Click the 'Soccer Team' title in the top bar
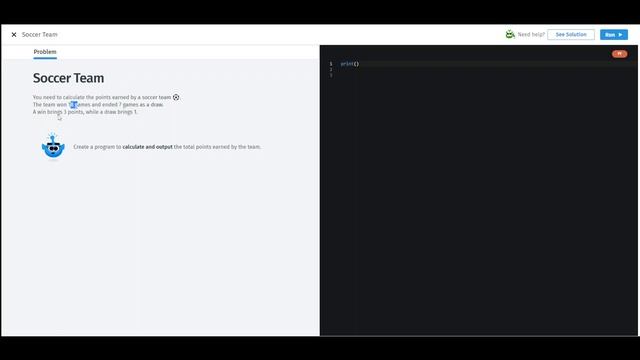Viewport: 640px width, 360px height. click(40, 35)
